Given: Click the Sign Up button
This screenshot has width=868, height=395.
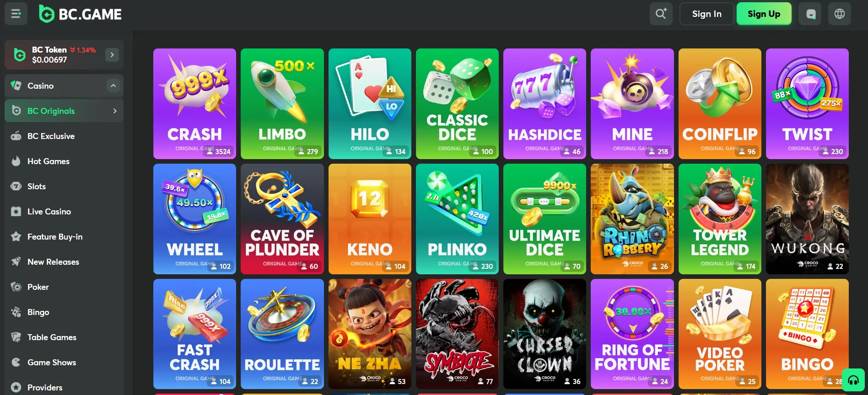Looking at the screenshot, I should [x=764, y=14].
